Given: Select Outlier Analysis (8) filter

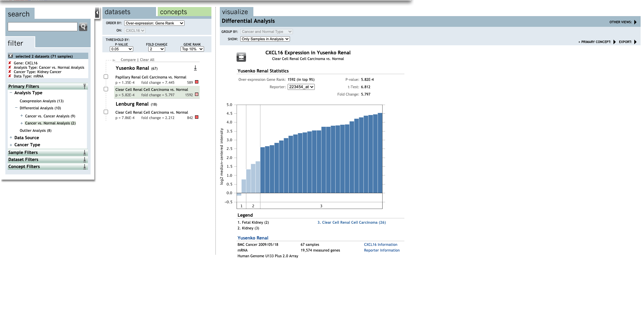Looking at the screenshot, I should click(36, 130).
